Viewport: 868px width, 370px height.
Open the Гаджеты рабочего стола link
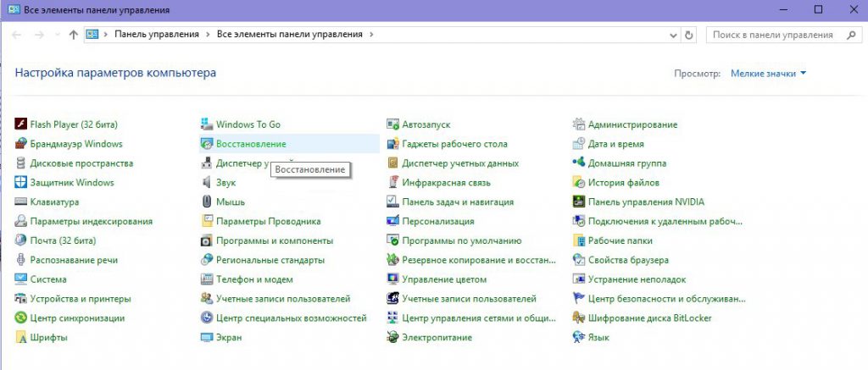coord(454,144)
